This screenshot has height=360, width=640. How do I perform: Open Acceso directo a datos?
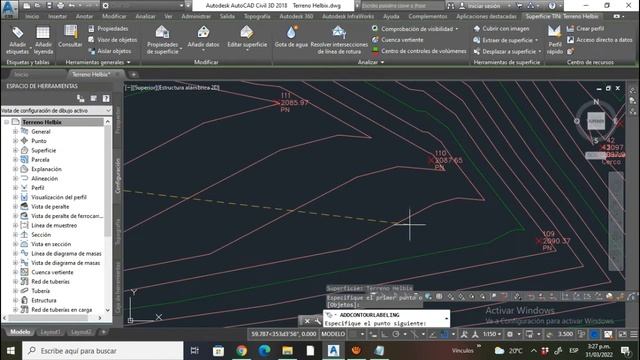click(x=599, y=40)
